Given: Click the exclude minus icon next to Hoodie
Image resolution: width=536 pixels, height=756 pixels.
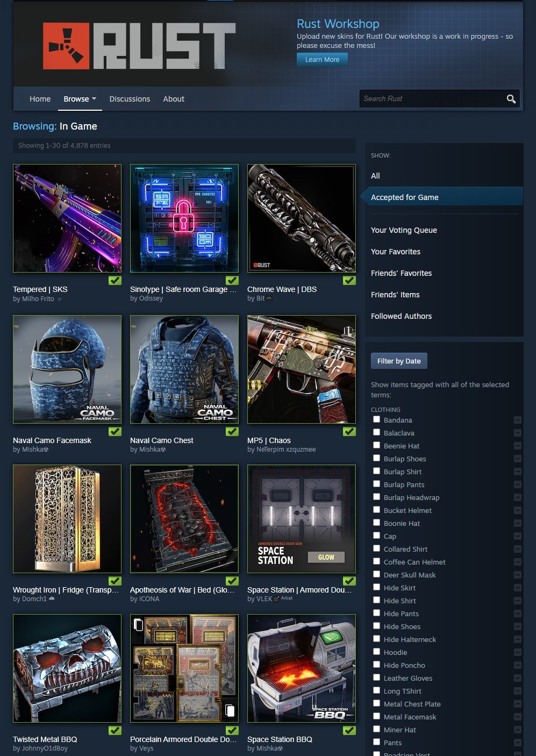Looking at the screenshot, I should pyautogui.click(x=517, y=652).
